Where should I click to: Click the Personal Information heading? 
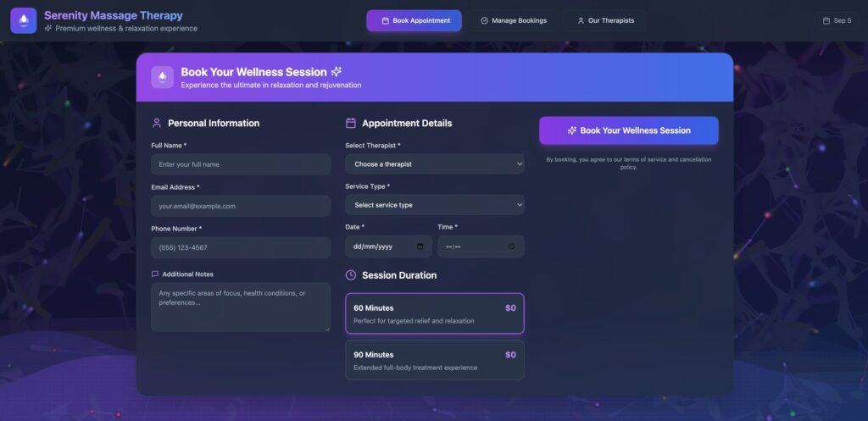click(214, 123)
